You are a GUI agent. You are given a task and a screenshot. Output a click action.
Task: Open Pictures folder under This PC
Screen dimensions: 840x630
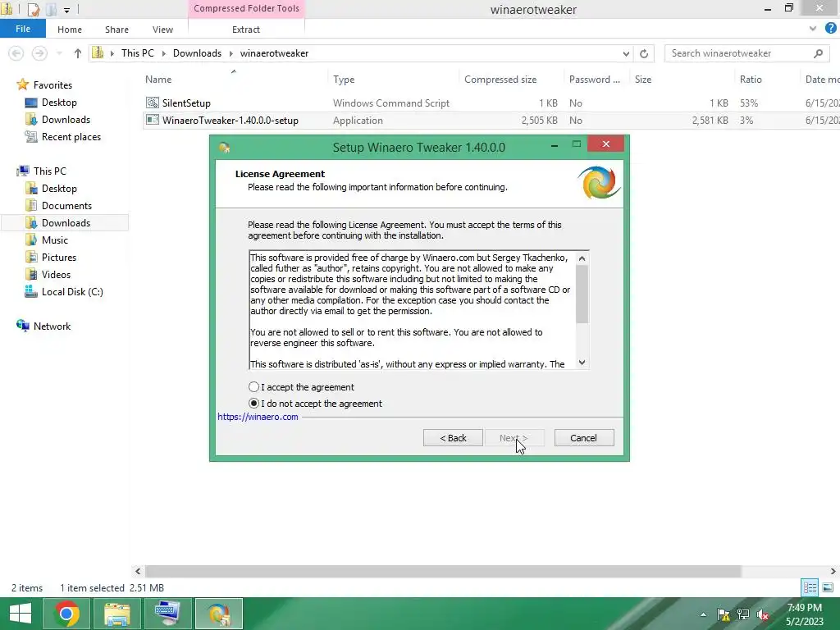[x=59, y=257]
